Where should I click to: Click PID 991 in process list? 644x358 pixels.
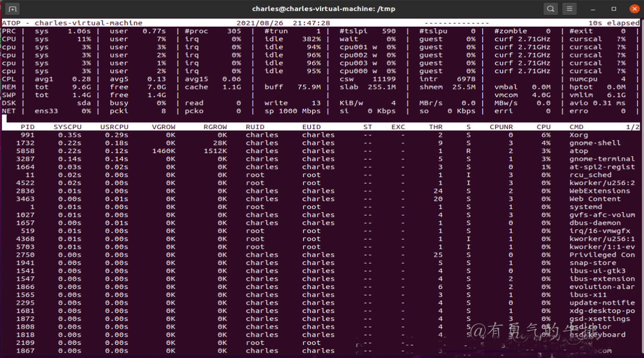click(x=28, y=135)
